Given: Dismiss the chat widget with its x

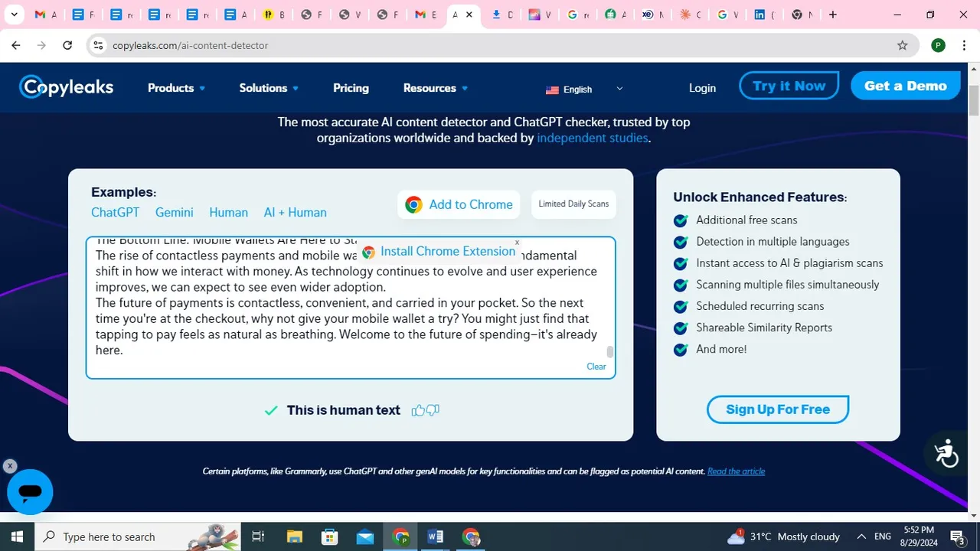Looking at the screenshot, I should (9, 465).
